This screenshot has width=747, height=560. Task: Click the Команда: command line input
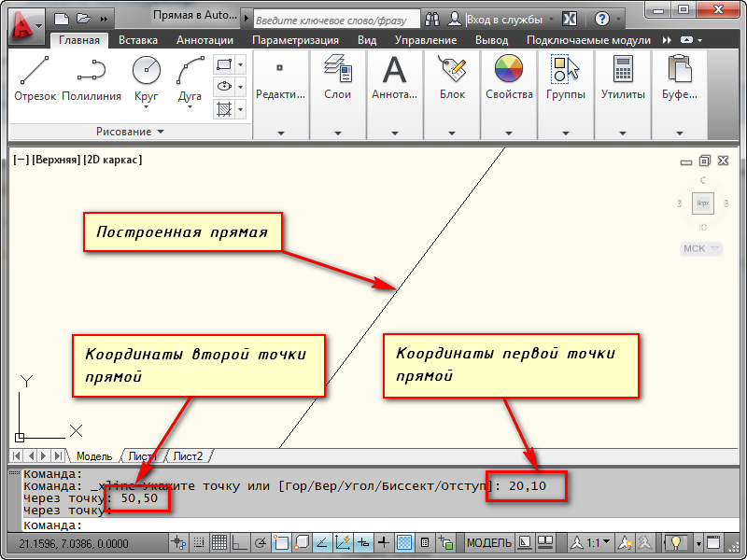[x=380, y=525]
